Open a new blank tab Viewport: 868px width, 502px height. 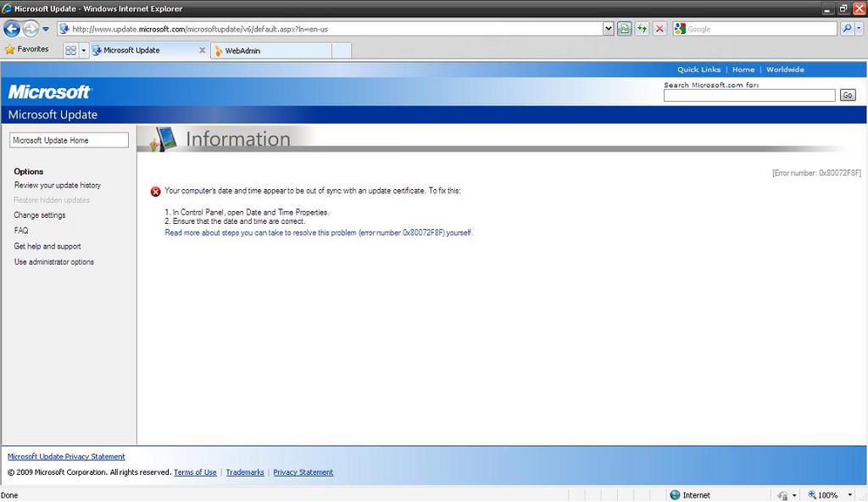tap(341, 51)
